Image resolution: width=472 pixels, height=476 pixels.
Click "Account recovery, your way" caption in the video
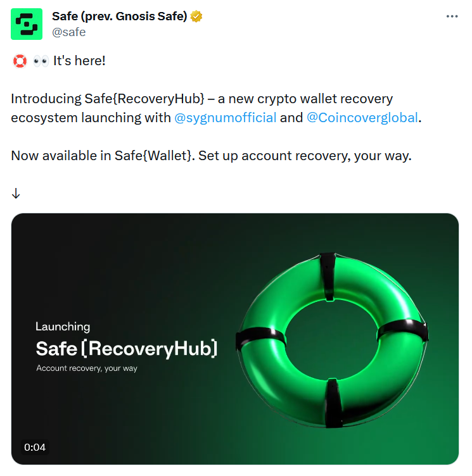87,368
